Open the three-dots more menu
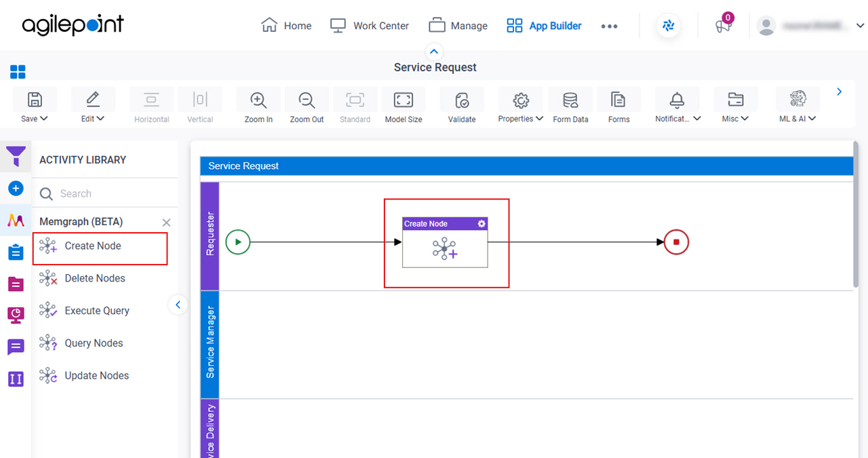This screenshot has width=868, height=458. pos(609,26)
